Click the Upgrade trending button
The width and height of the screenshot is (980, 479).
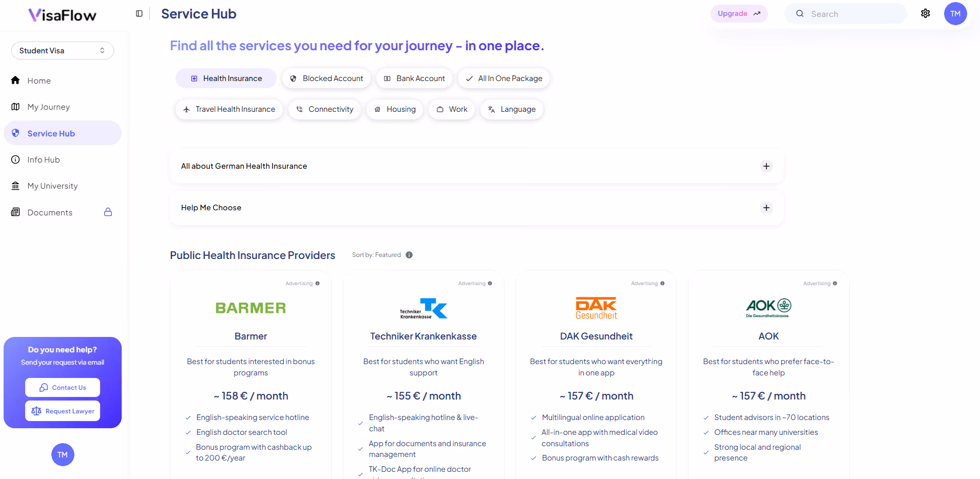tap(739, 13)
